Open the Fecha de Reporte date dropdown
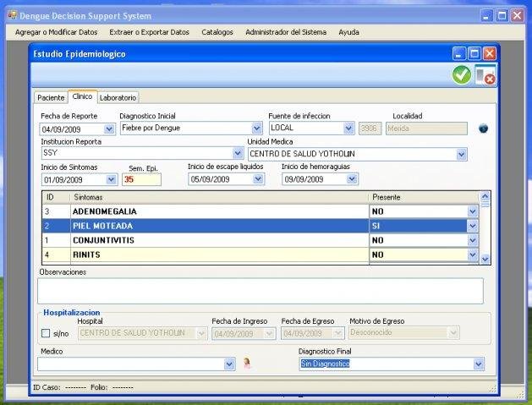The image size is (532, 405). (x=109, y=129)
